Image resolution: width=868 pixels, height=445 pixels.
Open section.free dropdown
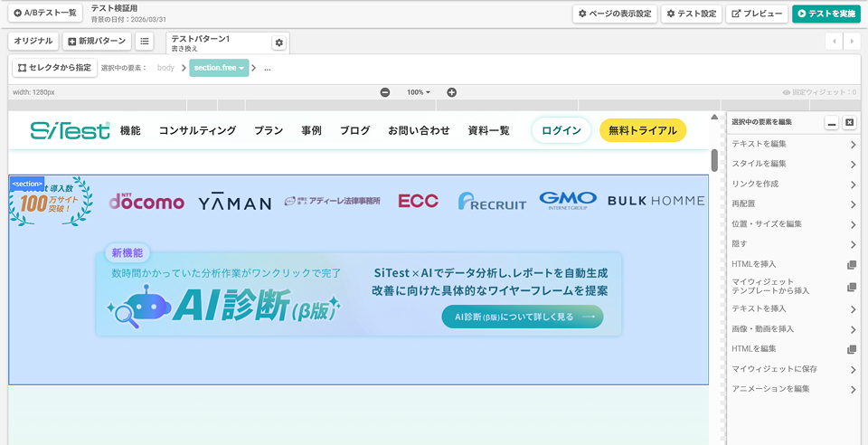(219, 68)
